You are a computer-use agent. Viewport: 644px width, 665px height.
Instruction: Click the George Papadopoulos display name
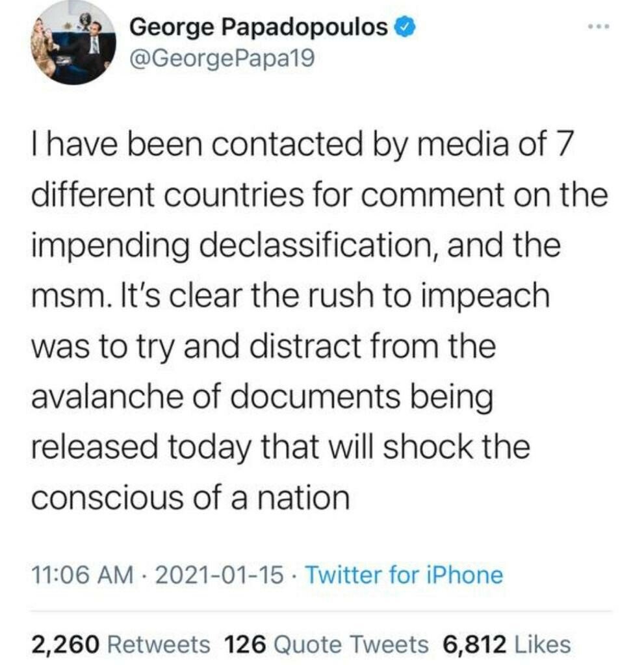tap(259, 27)
